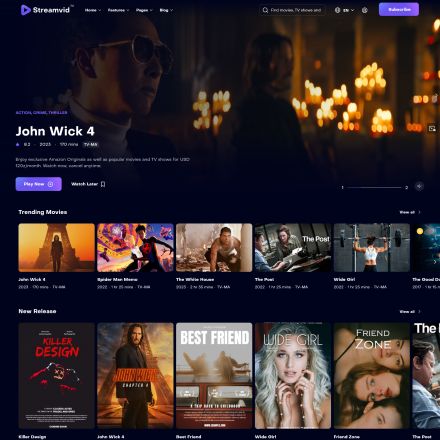
Task: Open The White House trending thumbnail
Action: click(x=214, y=248)
